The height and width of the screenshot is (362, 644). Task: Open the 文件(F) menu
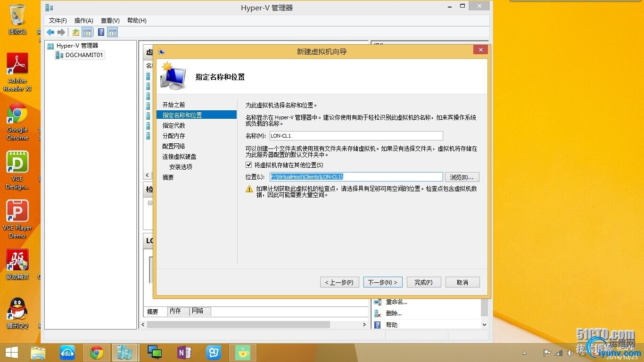tap(58, 21)
